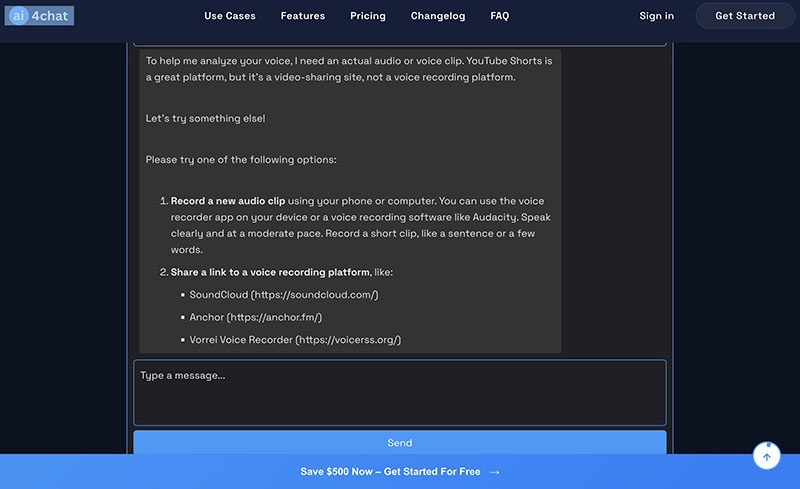Open the Pricing page
The height and width of the screenshot is (489, 800).
[x=368, y=16]
